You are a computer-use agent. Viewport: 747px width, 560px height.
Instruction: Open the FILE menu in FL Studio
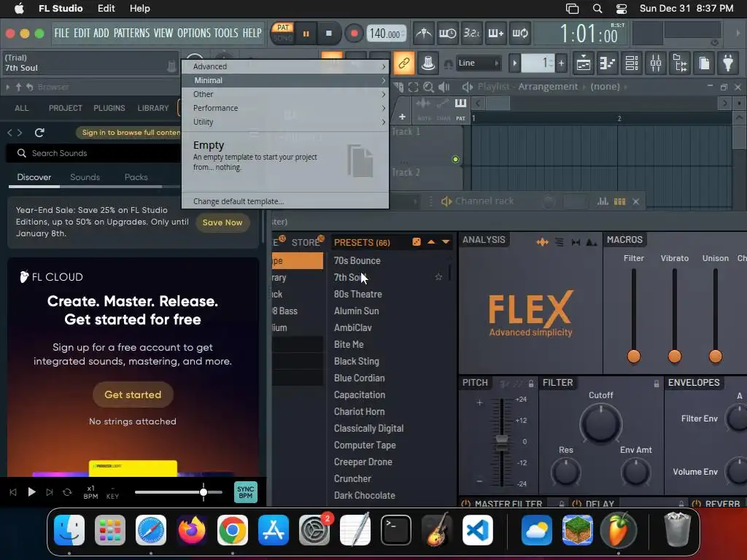click(62, 33)
